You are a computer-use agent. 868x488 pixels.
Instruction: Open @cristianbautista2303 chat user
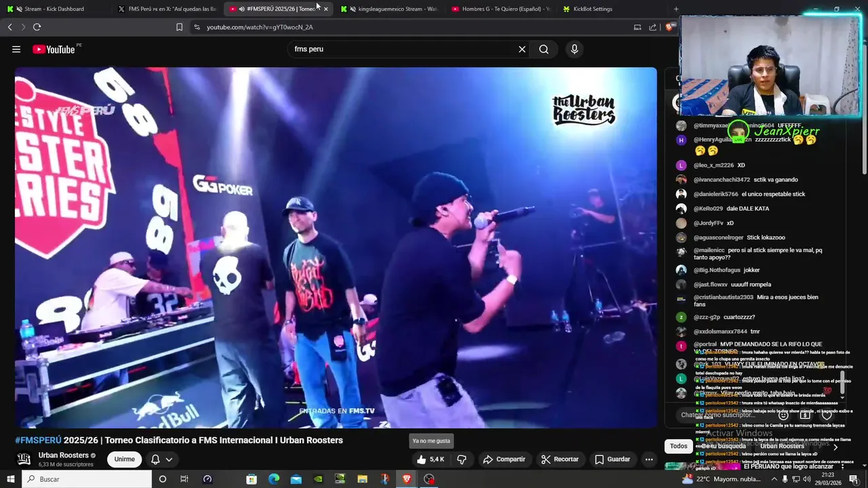pyautogui.click(x=724, y=298)
